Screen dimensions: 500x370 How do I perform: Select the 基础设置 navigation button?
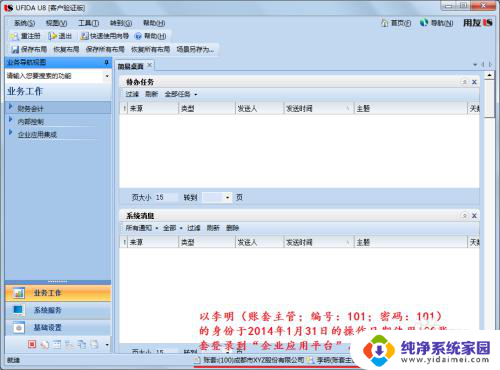[x=58, y=328]
